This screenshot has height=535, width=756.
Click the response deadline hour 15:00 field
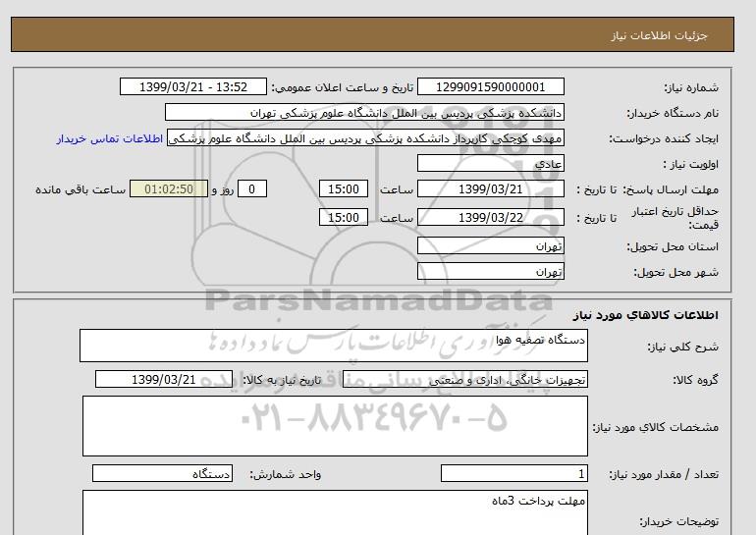tap(344, 188)
